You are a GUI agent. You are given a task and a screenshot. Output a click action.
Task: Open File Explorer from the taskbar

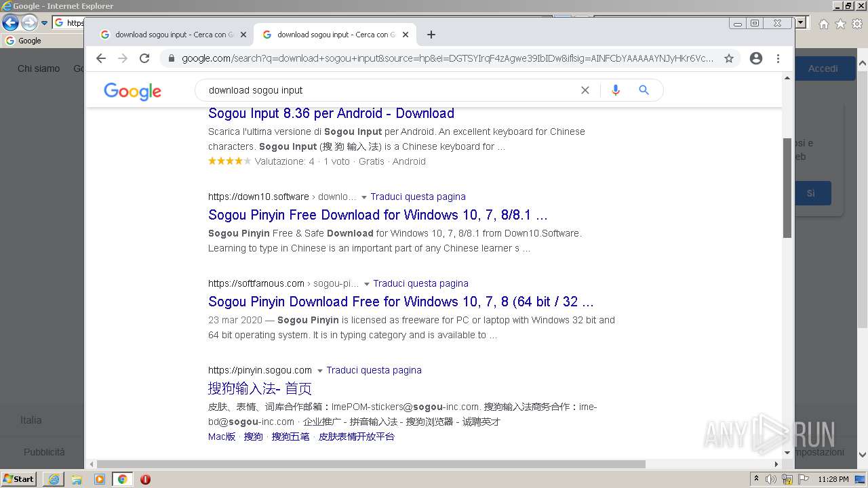point(77,479)
